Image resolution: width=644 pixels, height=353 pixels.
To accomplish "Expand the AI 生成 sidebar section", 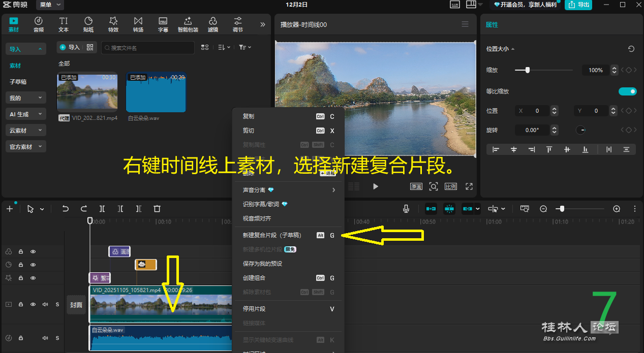I will 25,114.
